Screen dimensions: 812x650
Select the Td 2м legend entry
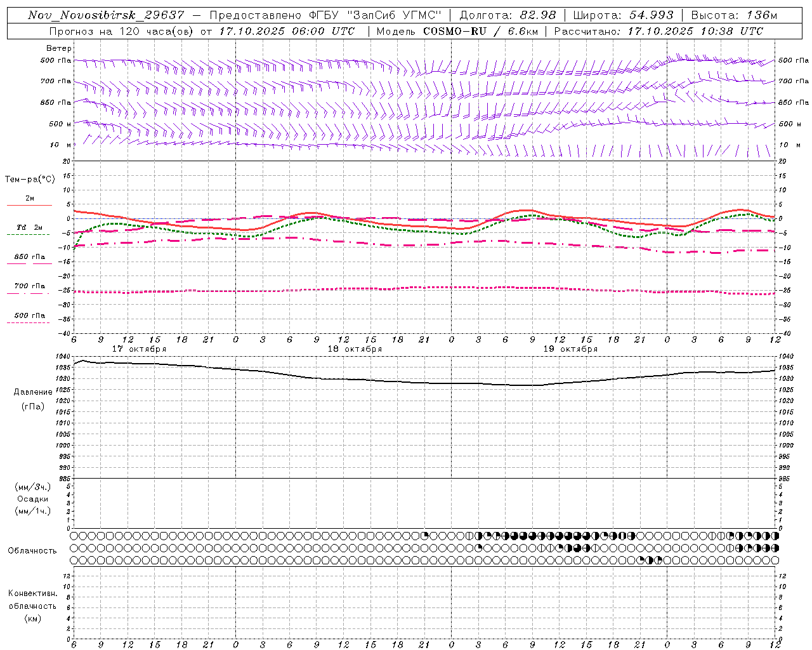tap(29, 227)
